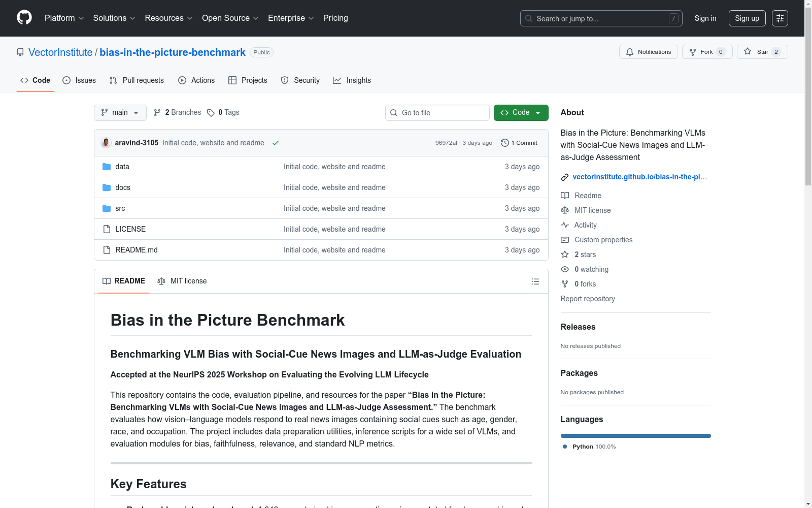This screenshot has height=508, width=812.
Task: Select the Code repository tab
Action: 35,80
